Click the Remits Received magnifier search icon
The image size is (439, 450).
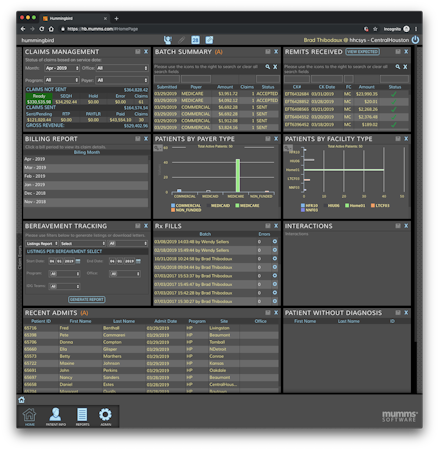[398, 67]
